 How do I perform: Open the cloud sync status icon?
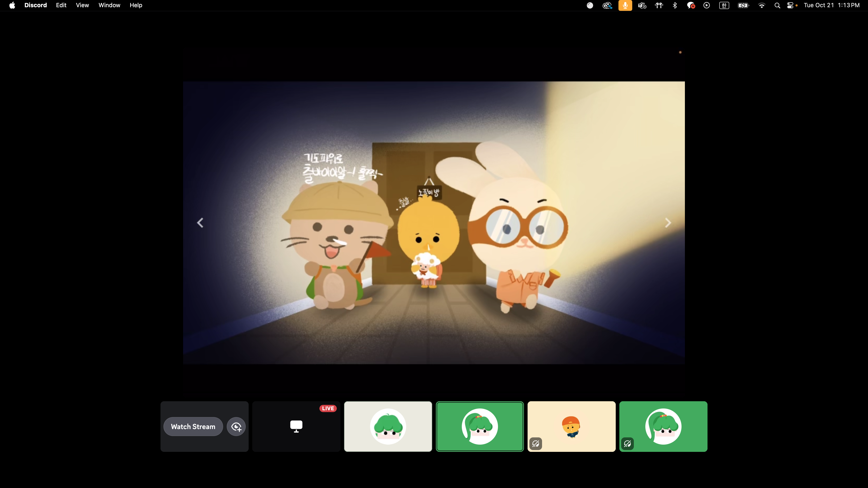(607, 5)
